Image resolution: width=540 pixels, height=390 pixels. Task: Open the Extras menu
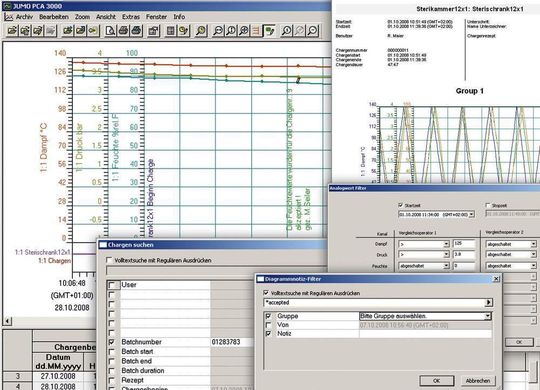click(131, 17)
